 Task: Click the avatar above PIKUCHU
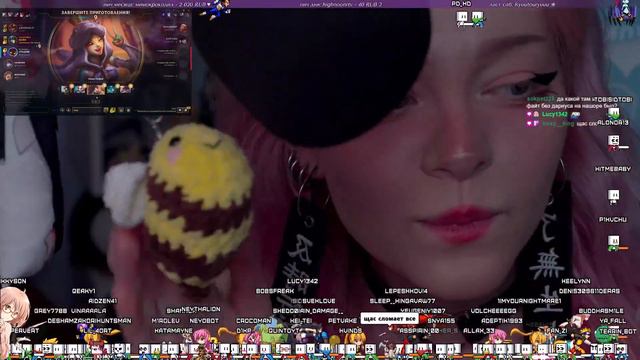613,197
